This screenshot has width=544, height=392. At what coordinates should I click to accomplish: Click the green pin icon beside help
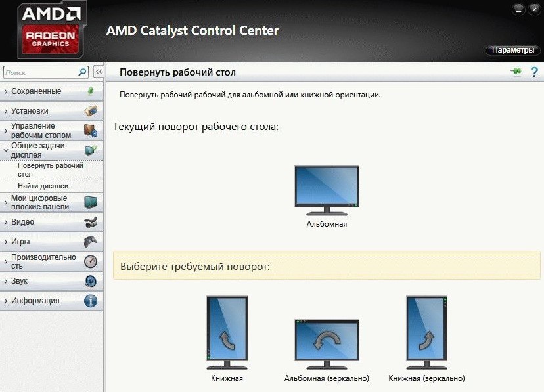tap(516, 72)
